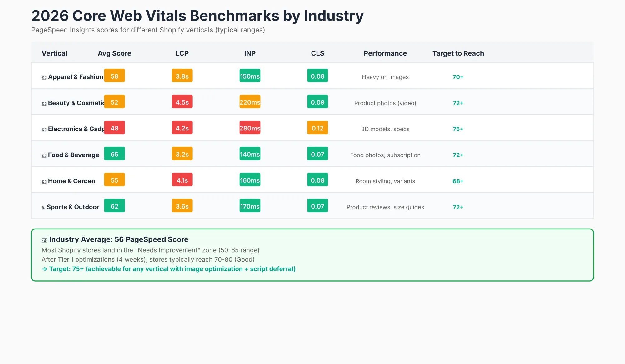Click the Industry Average: 56 PageSpeed Score heading
The height and width of the screenshot is (364, 625).
tap(119, 239)
